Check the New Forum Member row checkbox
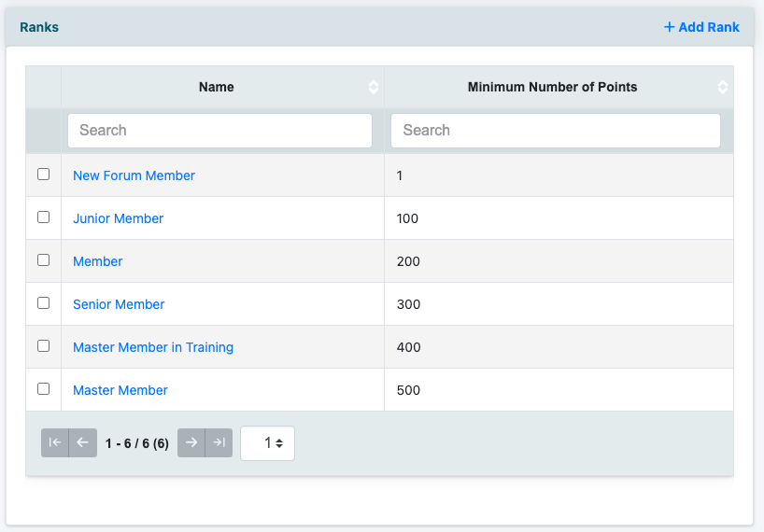 43,175
